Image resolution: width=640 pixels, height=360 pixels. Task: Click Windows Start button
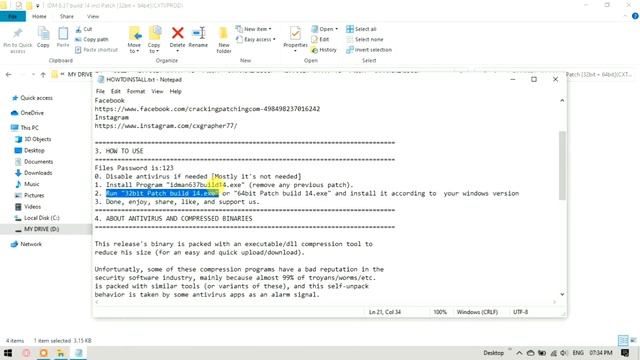pyautogui.click(x=8, y=353)
